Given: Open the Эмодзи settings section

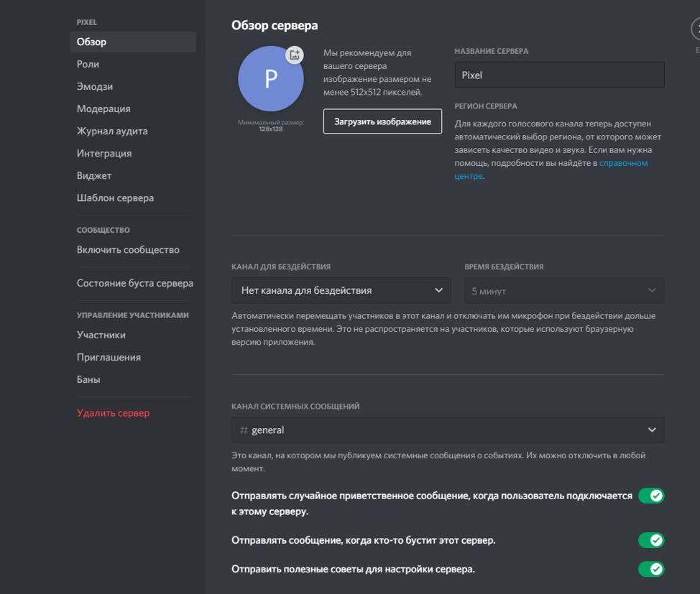Looking at the screenshot, I should tap(95, 86).
